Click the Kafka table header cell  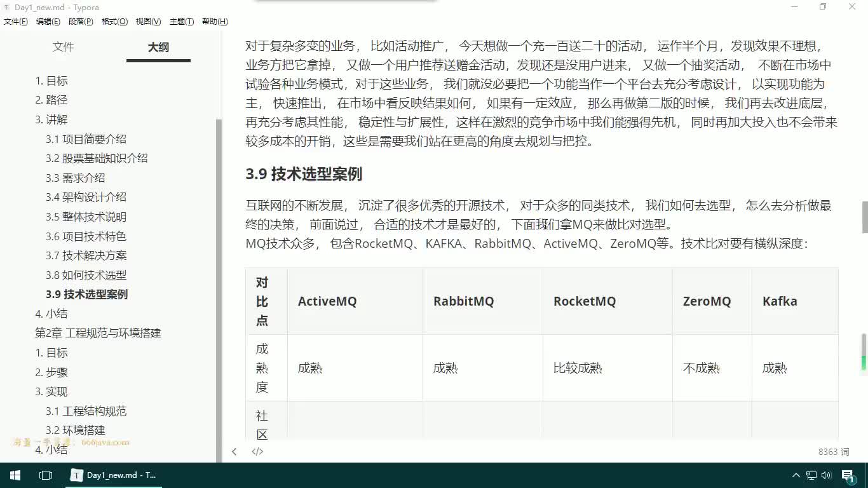click(x=795, y=301)
